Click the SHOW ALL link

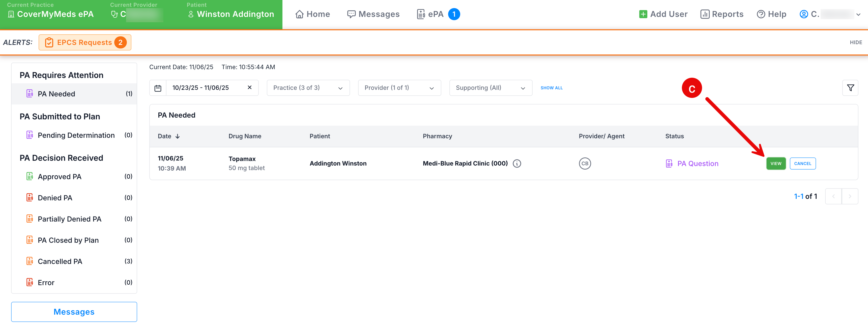click(x=551, y=88)
